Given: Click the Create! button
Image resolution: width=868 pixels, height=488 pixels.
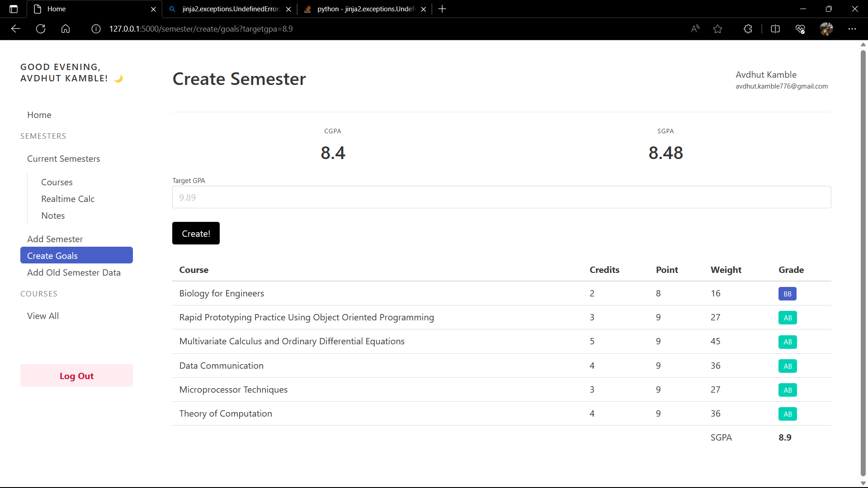Looking at the screenshot, I should [x=195, y=233].
